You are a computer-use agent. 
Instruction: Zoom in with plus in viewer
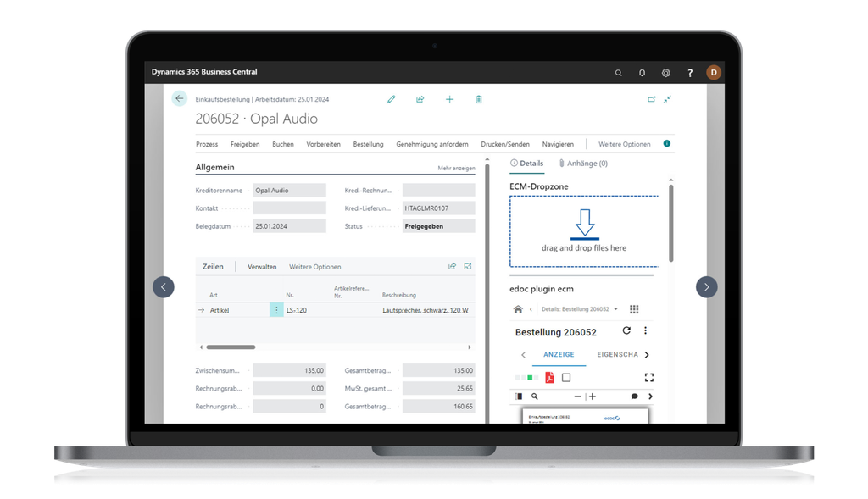[593, 396]
